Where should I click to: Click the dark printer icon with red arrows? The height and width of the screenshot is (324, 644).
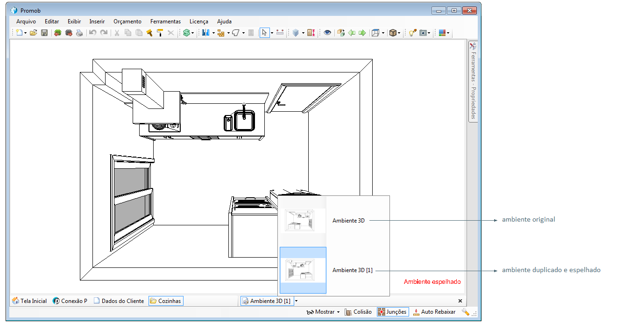69,33
